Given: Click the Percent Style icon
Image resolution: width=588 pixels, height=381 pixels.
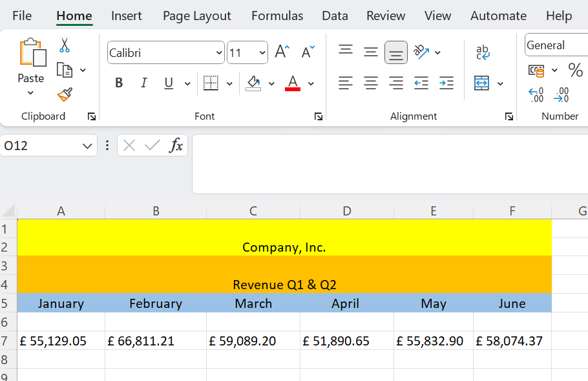Looking at the screenshot, I should (x=575, y=70).
